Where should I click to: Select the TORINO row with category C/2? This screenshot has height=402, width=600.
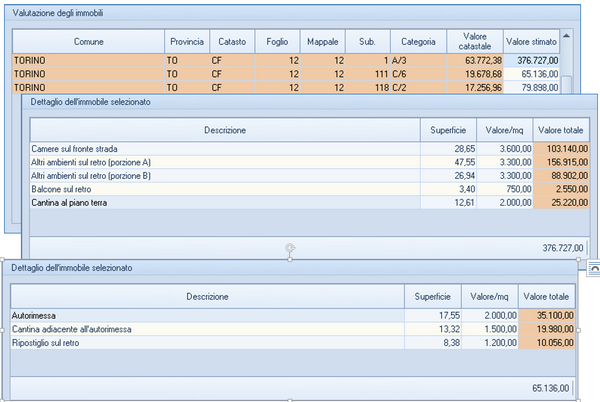(88, 86)
